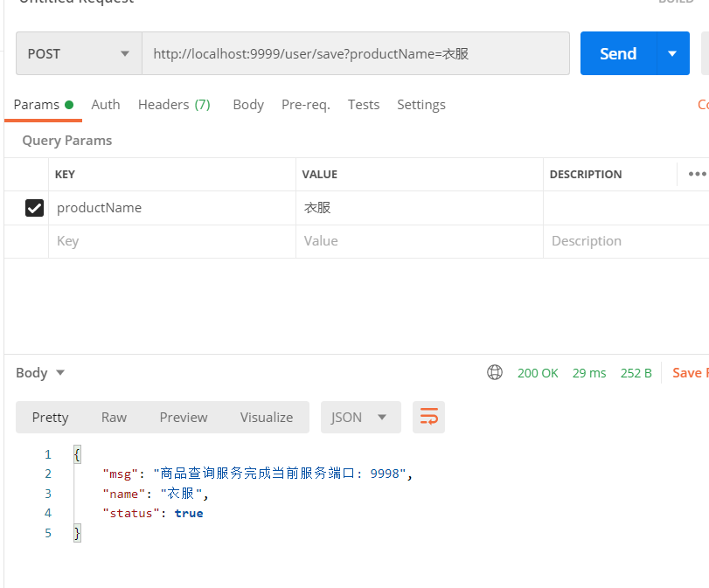The width and height of the screenshot is (709, 588).
Task: Open the request Body tab
Action: click(248, 105)
